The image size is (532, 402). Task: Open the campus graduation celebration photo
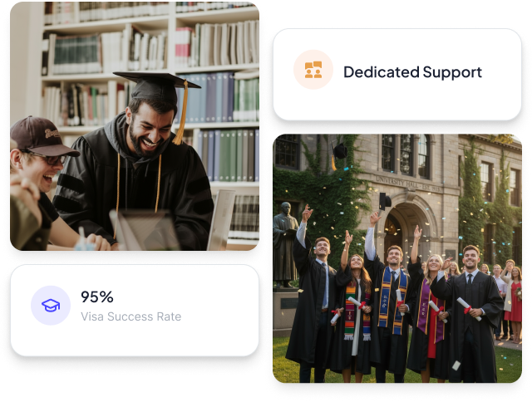tap(397, 258)
